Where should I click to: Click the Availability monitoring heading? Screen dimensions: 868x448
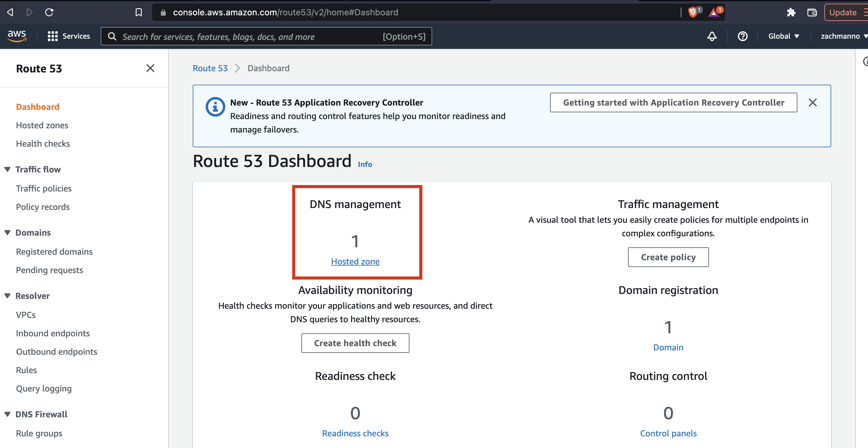tap(355, 290)
